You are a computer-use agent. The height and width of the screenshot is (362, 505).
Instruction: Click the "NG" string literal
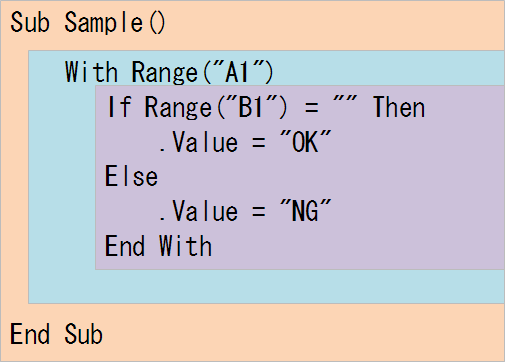(306, 211)
